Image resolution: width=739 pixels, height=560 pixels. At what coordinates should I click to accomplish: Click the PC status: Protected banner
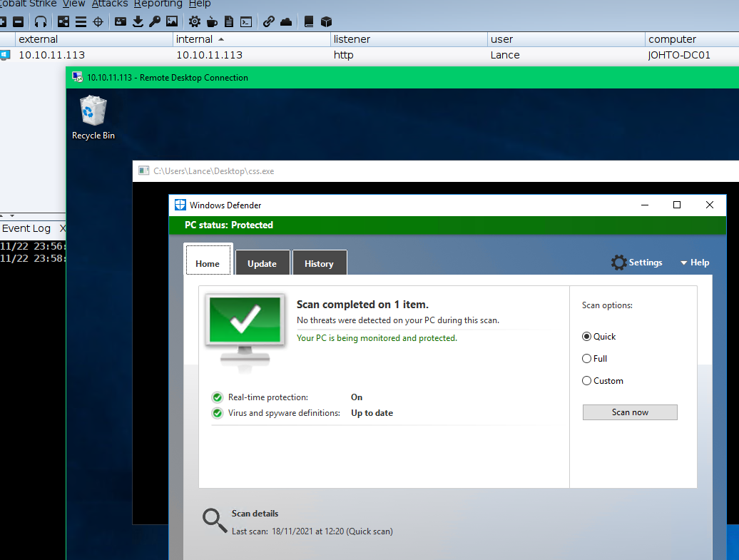(x=447, y=225)
